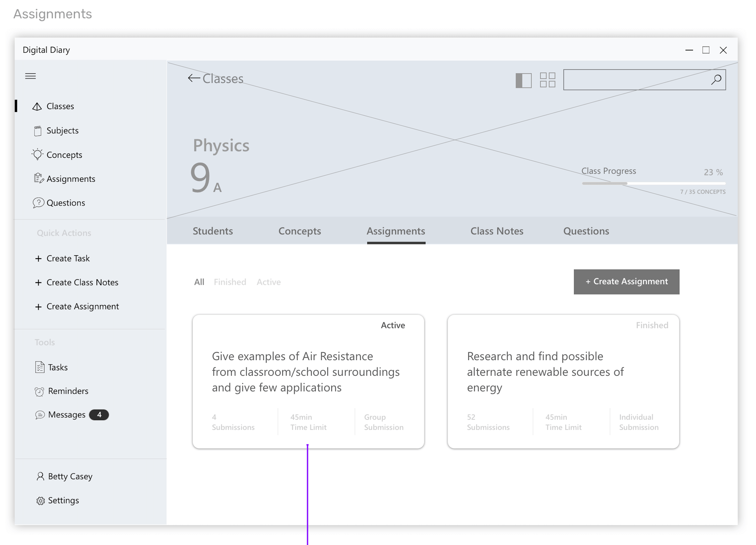Switch to the Students tab
The height and width of the screenshot is (545, 756).
click(213, 231)
